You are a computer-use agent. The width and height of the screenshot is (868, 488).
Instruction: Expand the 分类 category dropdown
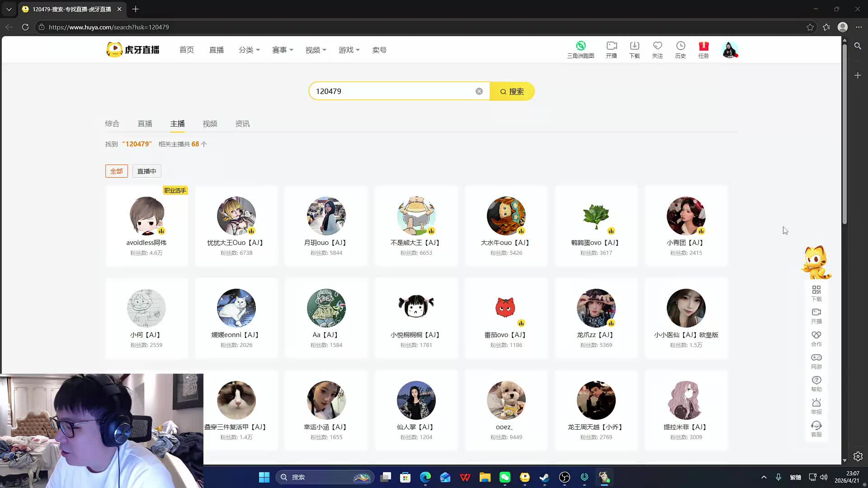(249, 50)
